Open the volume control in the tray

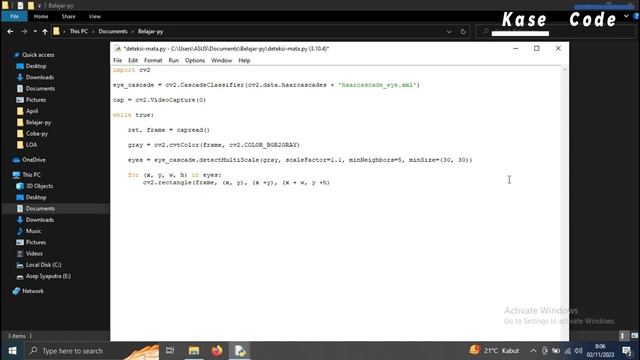pos(578,351)
